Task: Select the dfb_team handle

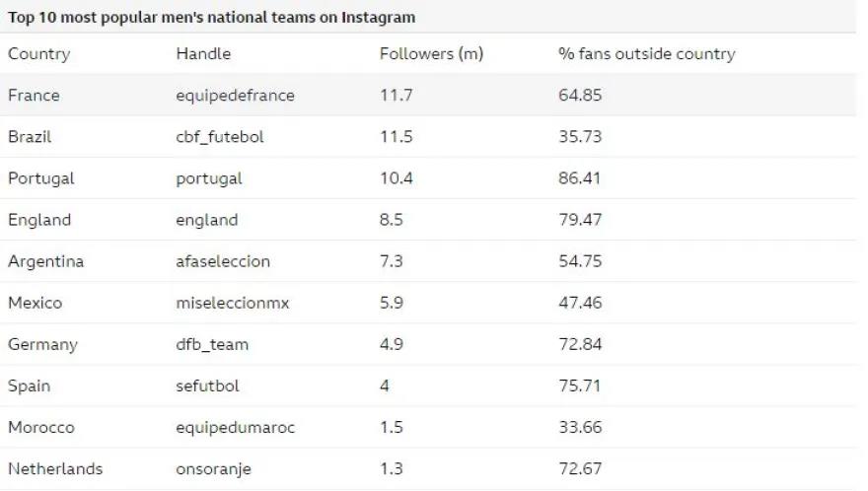Action: point(212,344)
